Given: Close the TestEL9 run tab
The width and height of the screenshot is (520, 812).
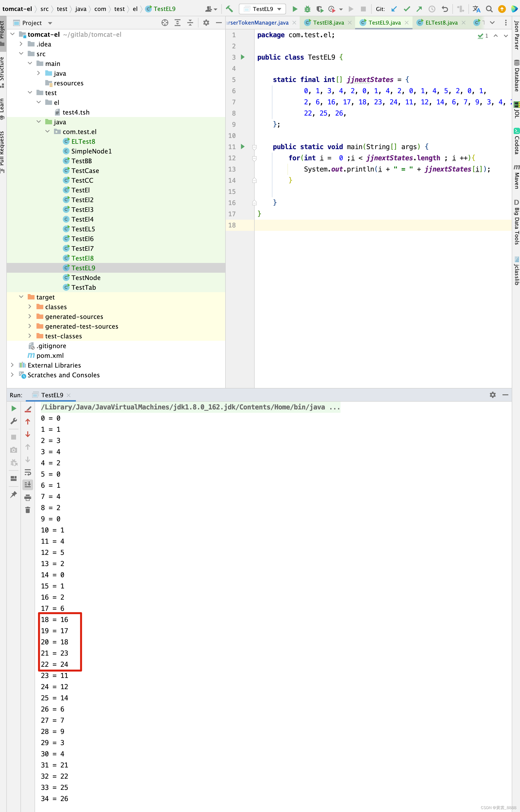Looking at the screenshot, I should [x=69, y=395].
